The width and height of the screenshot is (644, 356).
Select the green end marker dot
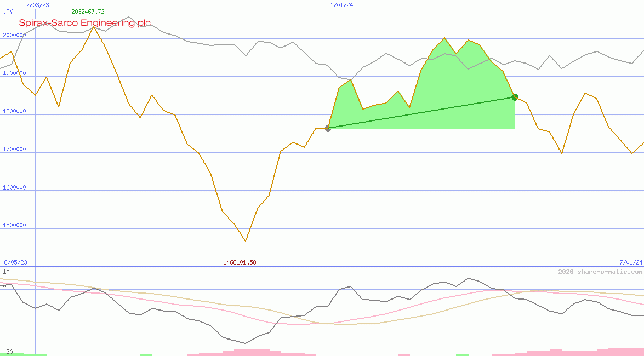pyautogui.click(x=515, y=97)
